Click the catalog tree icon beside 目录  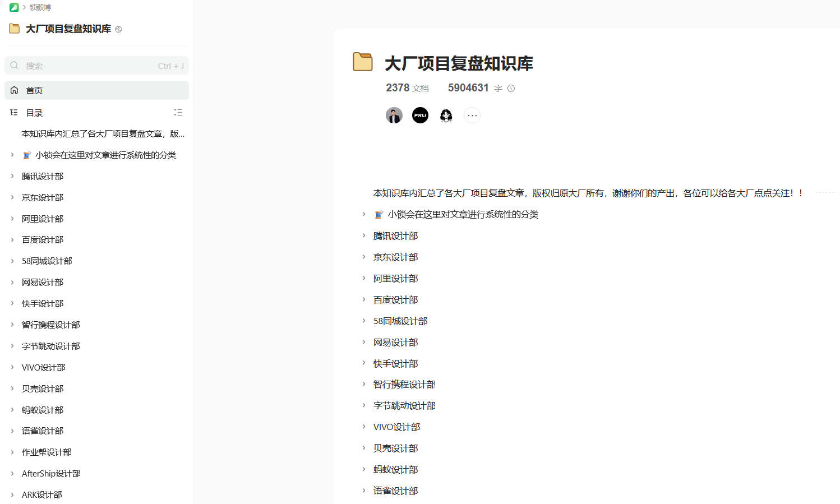coord(14,113)
